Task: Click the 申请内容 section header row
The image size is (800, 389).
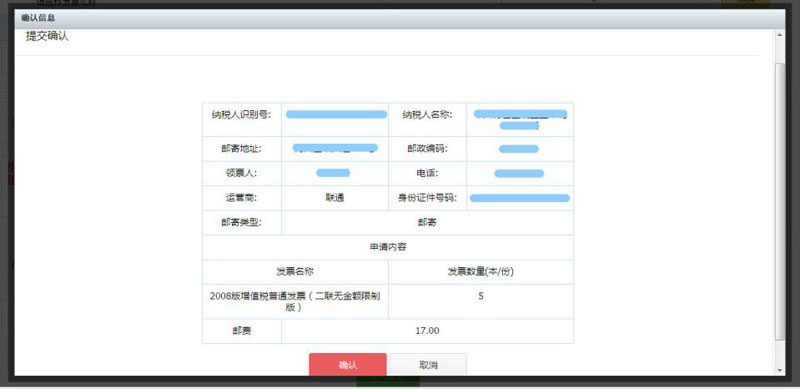Action: click(x=388, y=247)
